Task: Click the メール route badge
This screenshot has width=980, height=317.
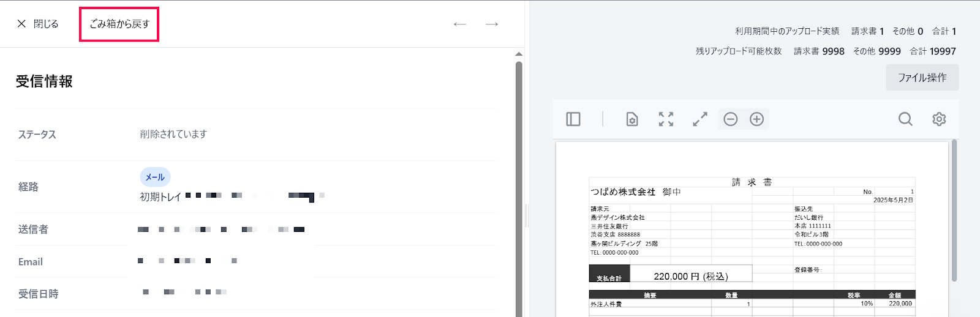Action: [x=155, y=177]
